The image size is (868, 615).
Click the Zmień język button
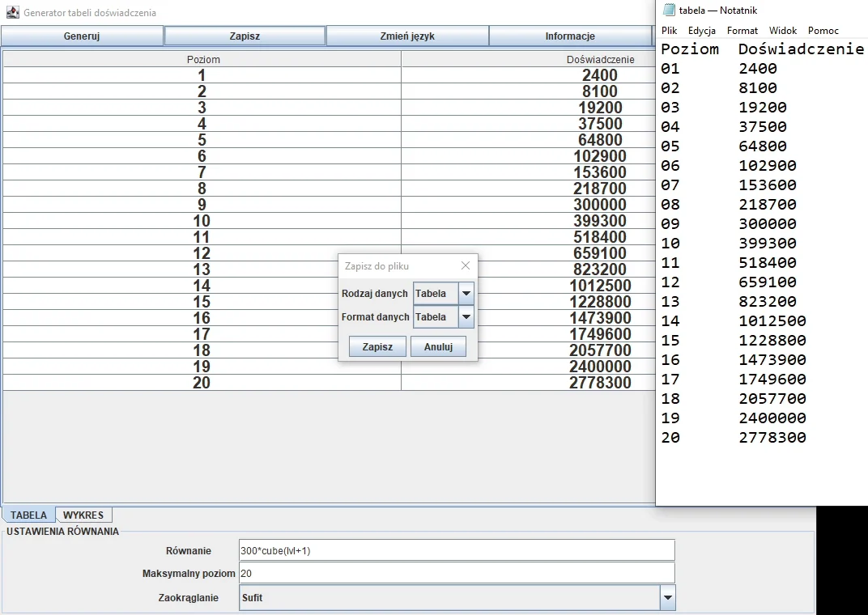(407, 36)
